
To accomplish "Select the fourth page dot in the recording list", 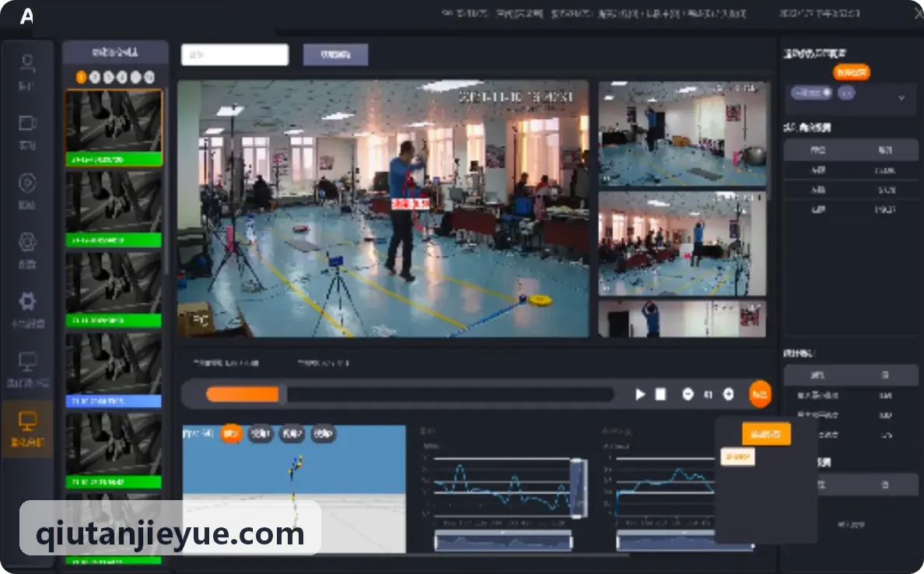I will point(122,77).
